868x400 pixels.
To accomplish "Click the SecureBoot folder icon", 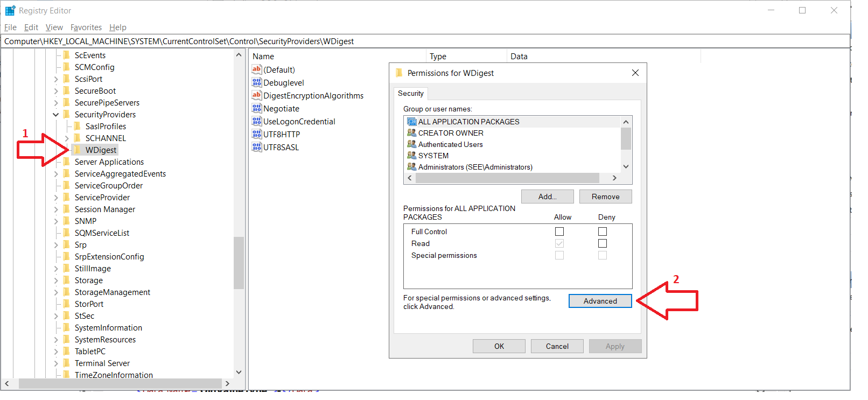I will click(x=67, y=90).
